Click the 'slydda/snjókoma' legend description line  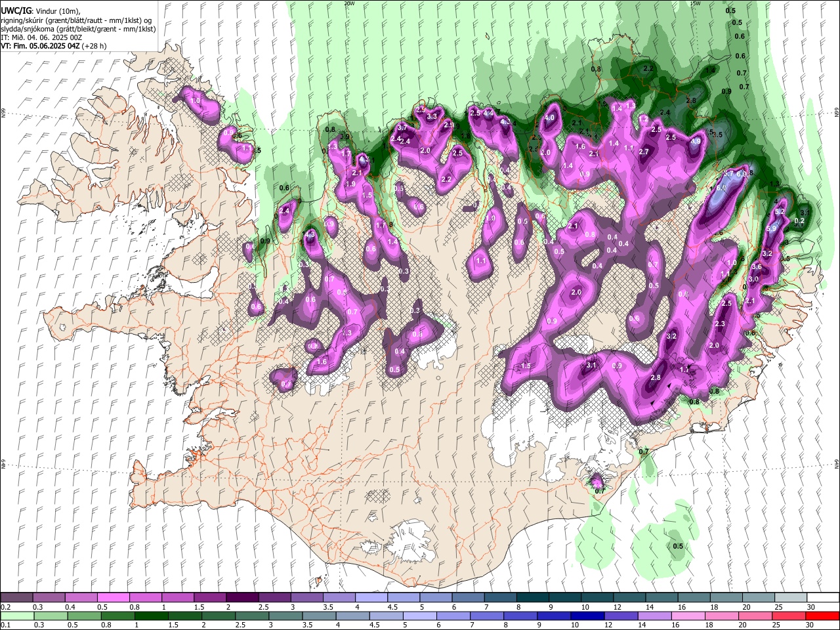pos(78,29)
